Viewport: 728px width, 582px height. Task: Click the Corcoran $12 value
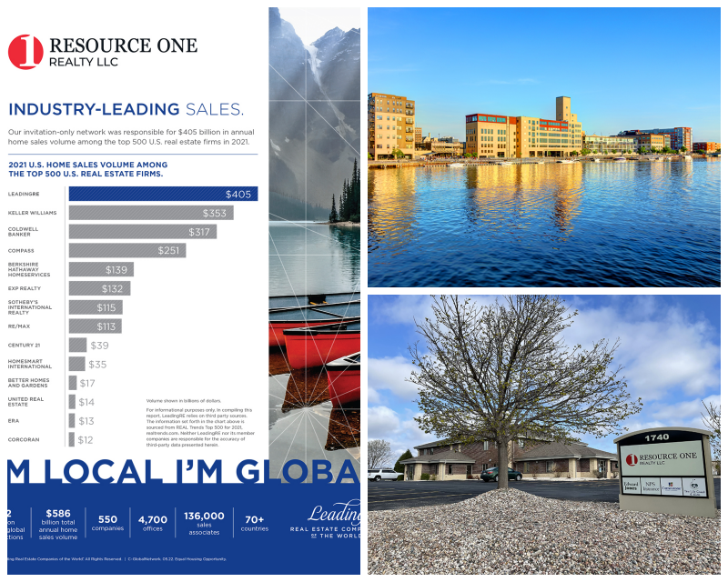(x=86, y=440)
